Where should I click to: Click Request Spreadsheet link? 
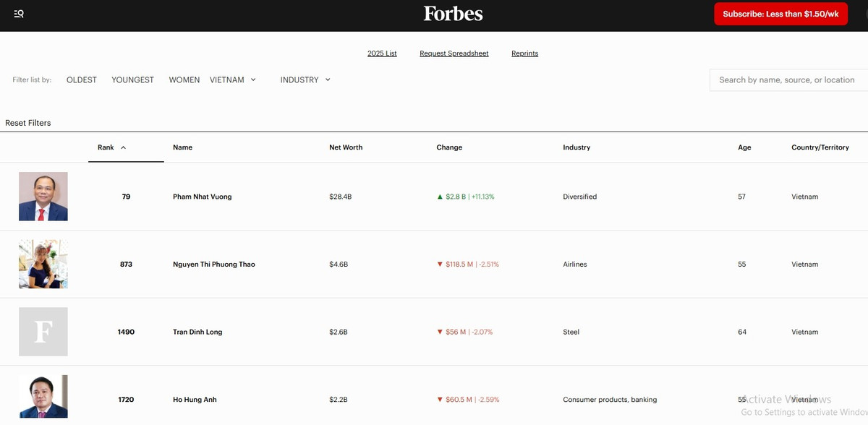[454, 53]
